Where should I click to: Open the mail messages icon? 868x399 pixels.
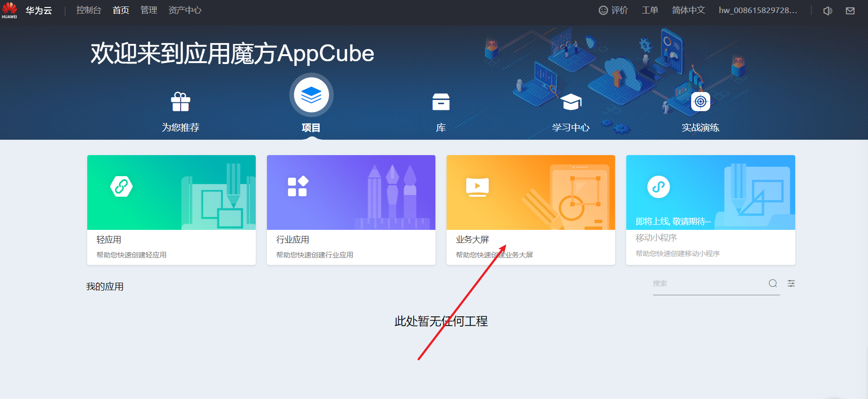coord(850,11)
